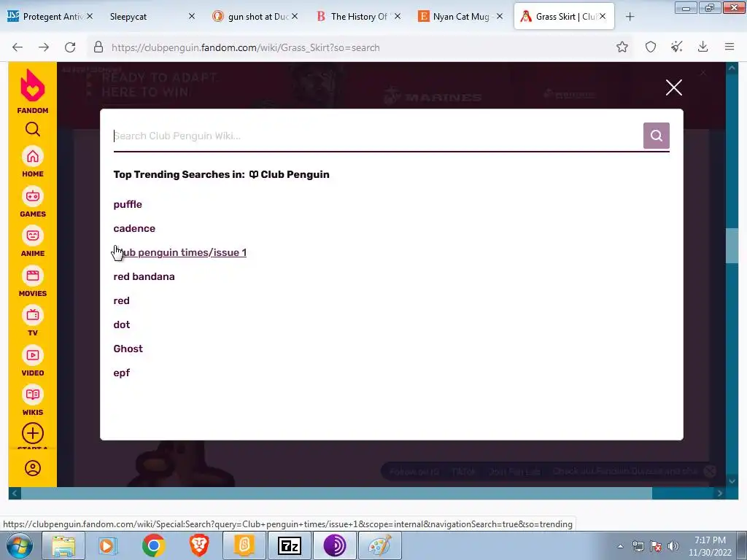Go forward to the next page

coord(44,47)
